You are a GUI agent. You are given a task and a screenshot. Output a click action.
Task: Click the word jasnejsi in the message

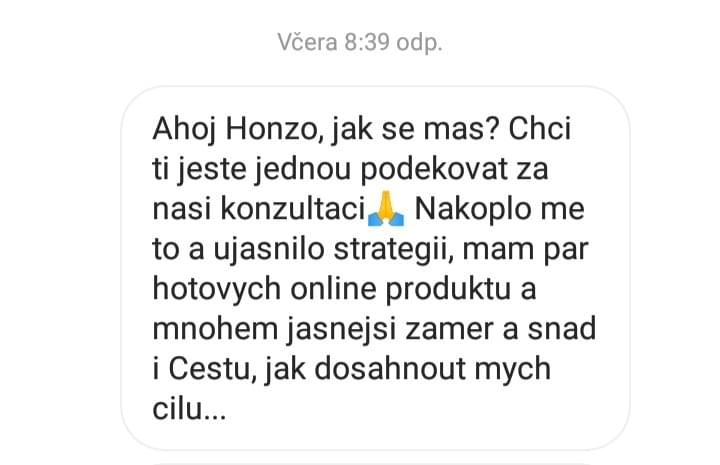[x=345, y=330]
